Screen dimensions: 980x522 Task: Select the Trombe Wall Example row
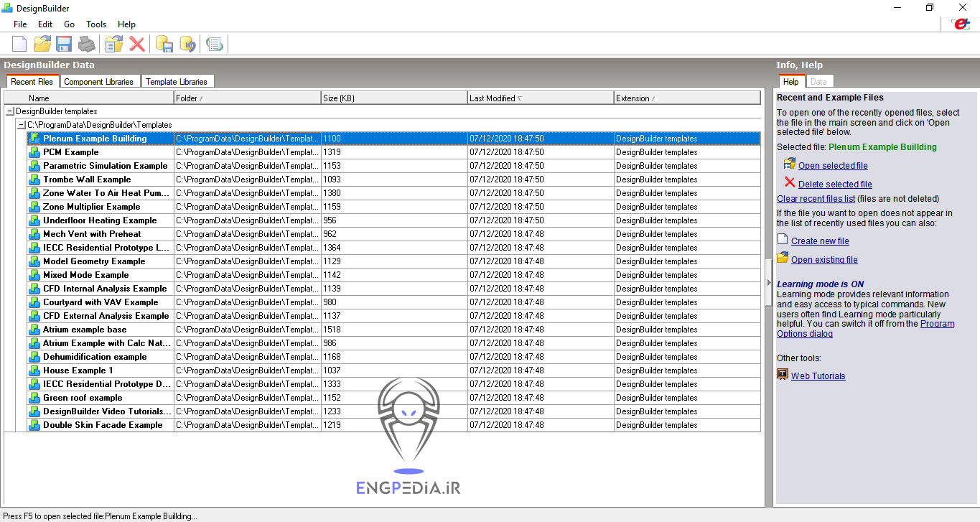[x=86, y=179]
